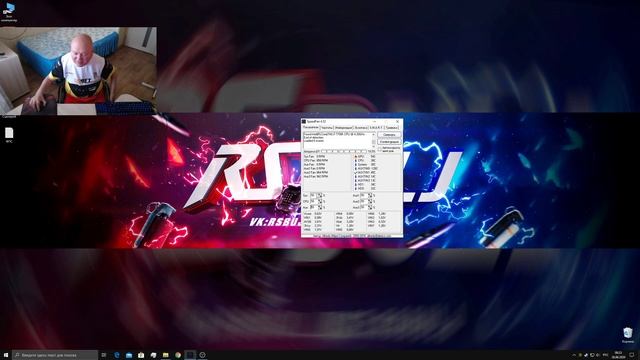Click the webcam overlay video
This screenshot has height=360, width=640.
pos(78,71)
